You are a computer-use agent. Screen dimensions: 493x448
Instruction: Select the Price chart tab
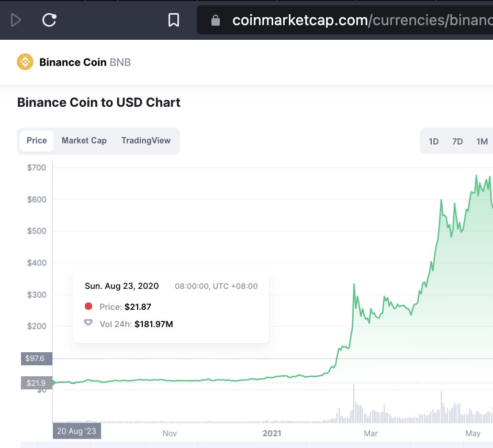click(37, 141)
